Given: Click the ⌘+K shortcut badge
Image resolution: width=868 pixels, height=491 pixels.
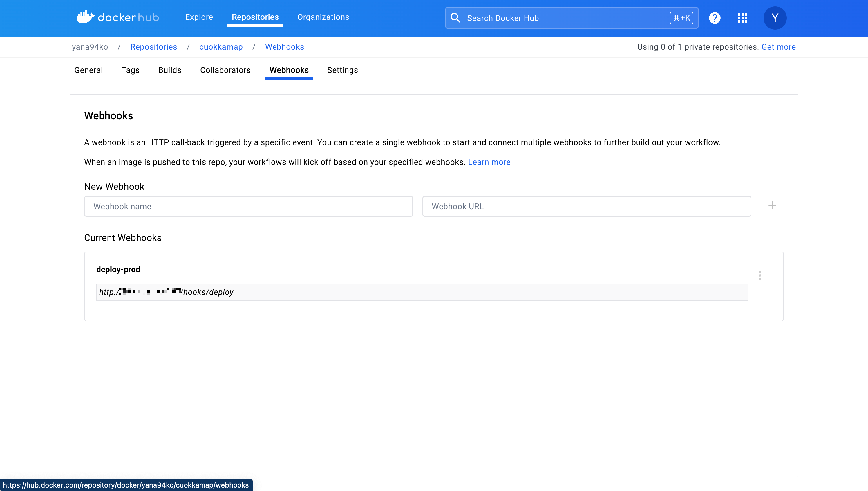Looking at the screenshot, I should (681, 18).
